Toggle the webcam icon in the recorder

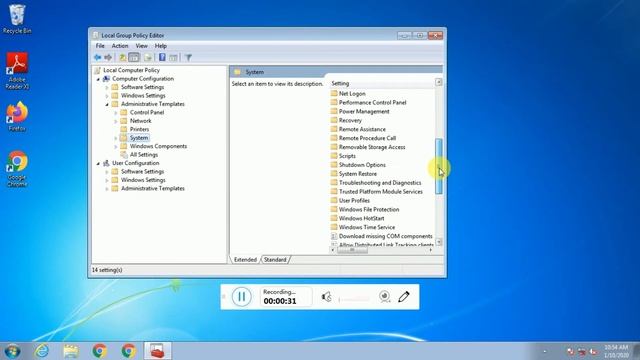[x=384, y=297]
